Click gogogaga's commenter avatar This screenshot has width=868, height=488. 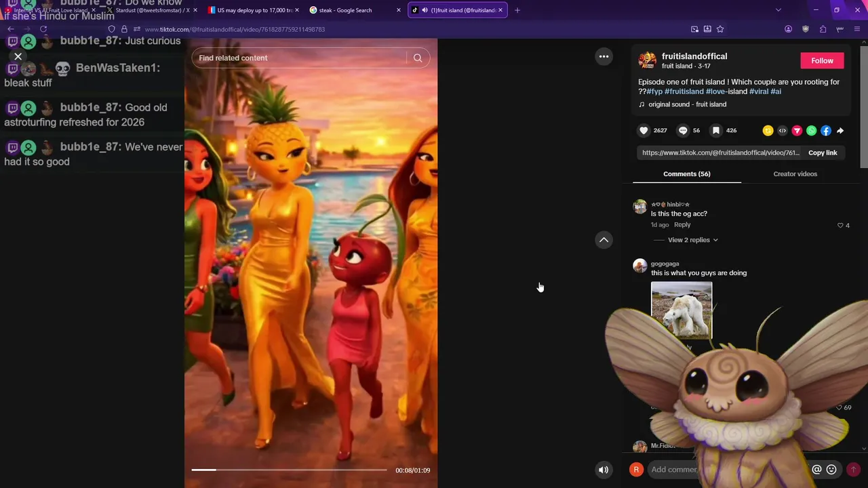pos(639,266)
